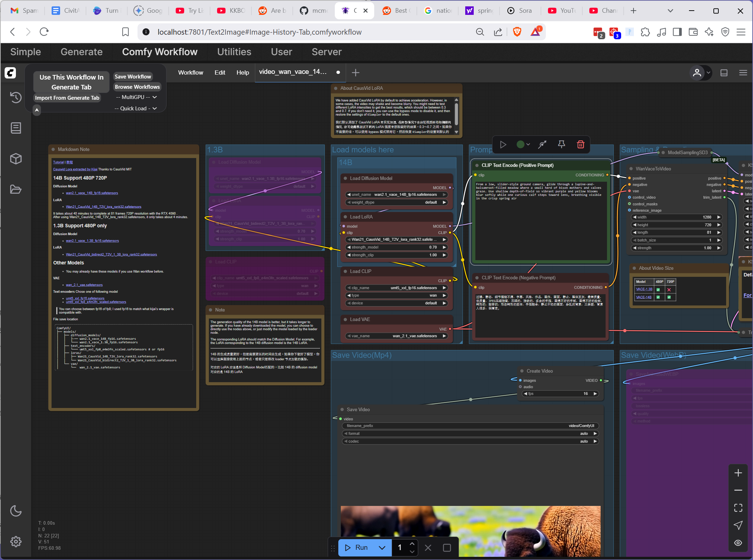Expand the Quick Load dropdown
753x560 pixels.
tap(136, 109)
